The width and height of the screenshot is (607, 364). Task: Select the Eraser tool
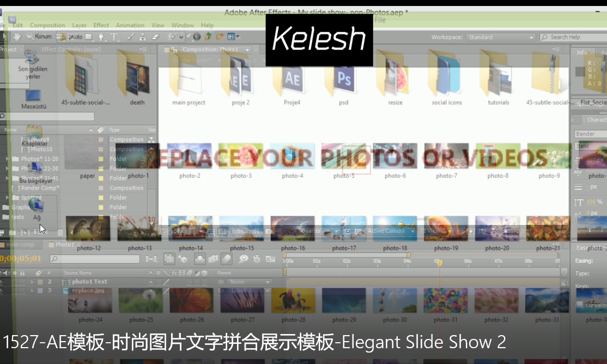pos(155,37)
